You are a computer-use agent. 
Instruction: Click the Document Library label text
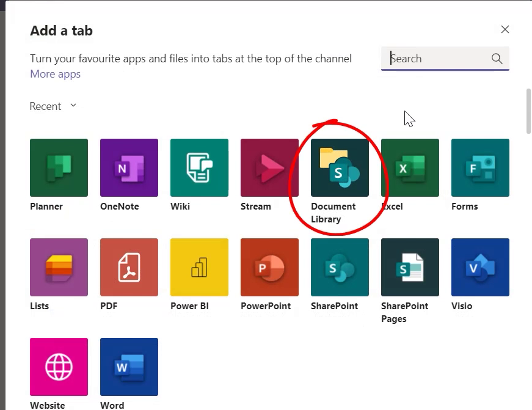pyautogui.click(x=333, y=213)
